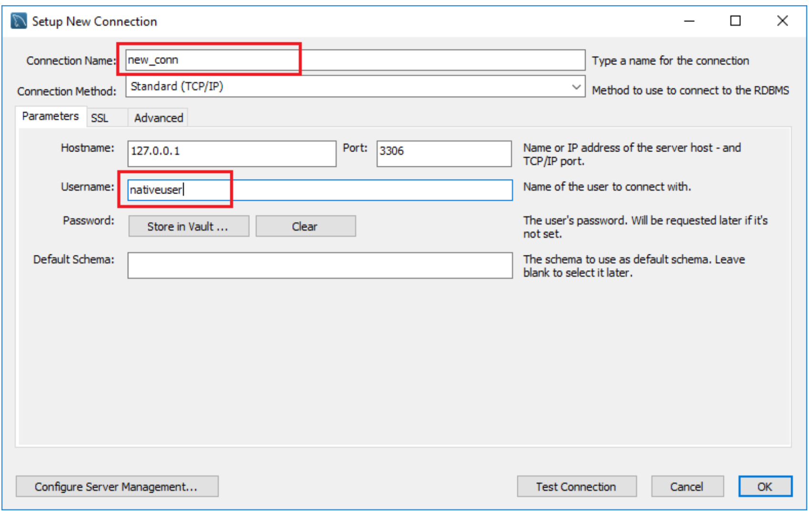Viewport: 812px width, 517px height.
Task: Close the dialog with the X button
Action: [782, 21]
